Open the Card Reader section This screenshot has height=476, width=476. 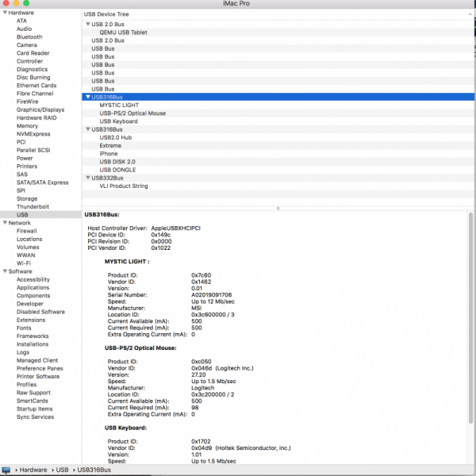point(33,53)
